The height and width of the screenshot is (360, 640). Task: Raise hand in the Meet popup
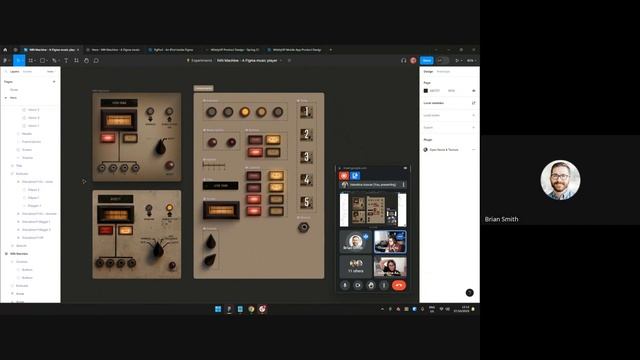[x=371, y=285]
